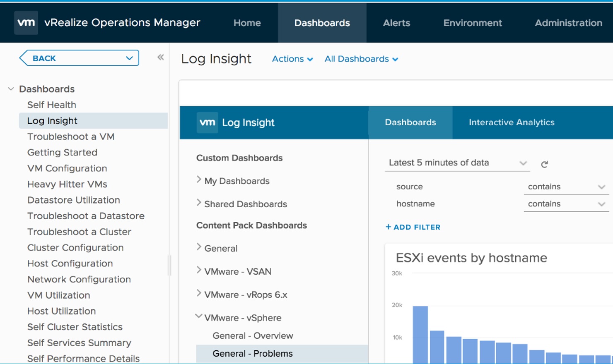Expand My Dashboards

pyautogui.click(x=199, y=180)
